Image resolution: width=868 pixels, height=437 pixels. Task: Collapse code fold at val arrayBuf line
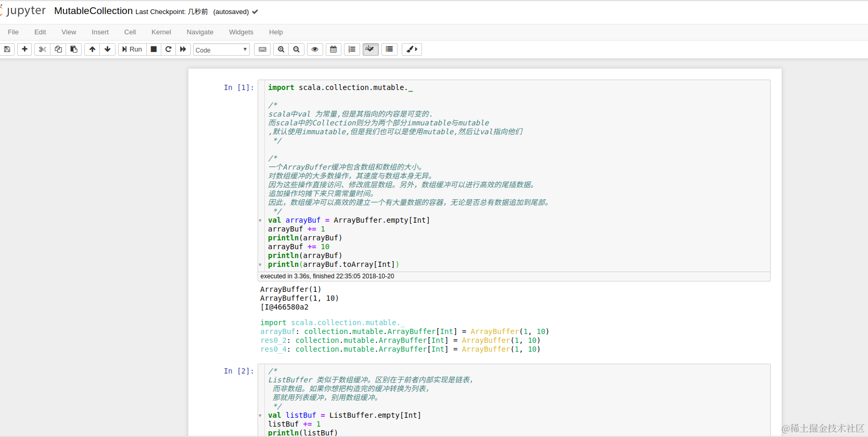(x=260, y=221)
